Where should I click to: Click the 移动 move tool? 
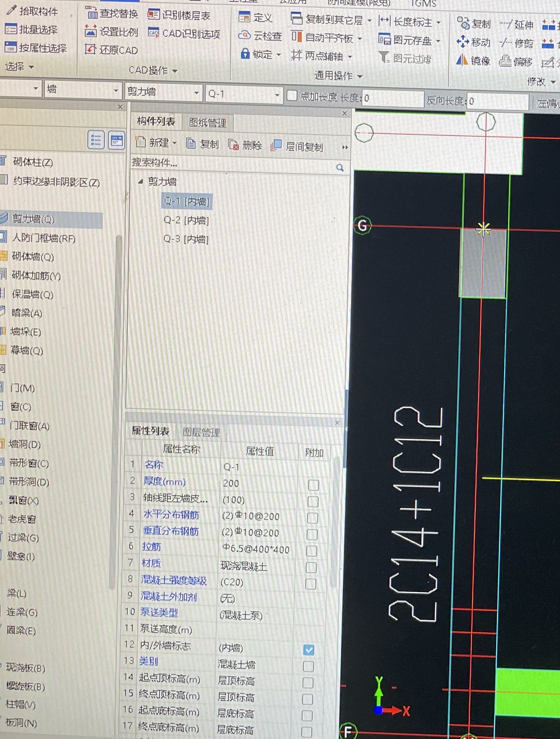tap(474, 42)
